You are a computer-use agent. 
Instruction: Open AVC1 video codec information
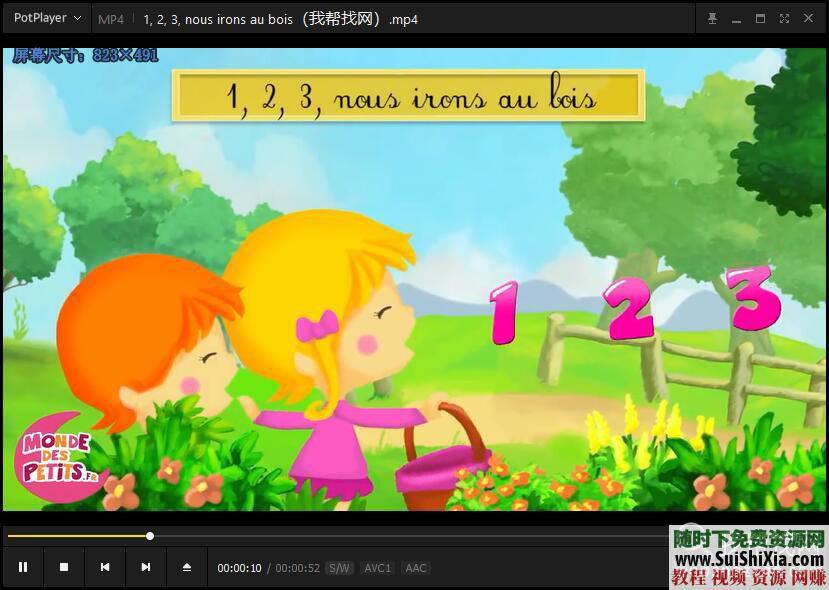(x=377, y=567)
